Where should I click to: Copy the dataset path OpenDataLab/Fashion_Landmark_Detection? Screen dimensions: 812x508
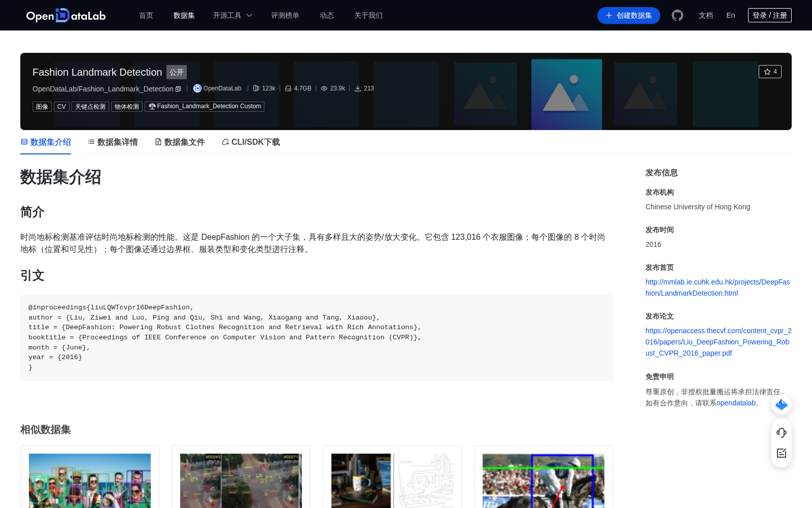click(178, 89)
